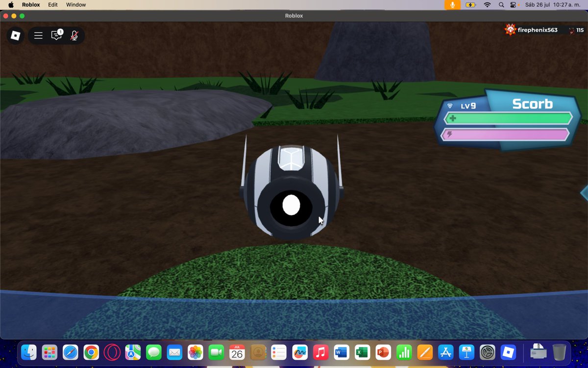Open App Store from the dock
588x368 pixels.
point(445,352)
